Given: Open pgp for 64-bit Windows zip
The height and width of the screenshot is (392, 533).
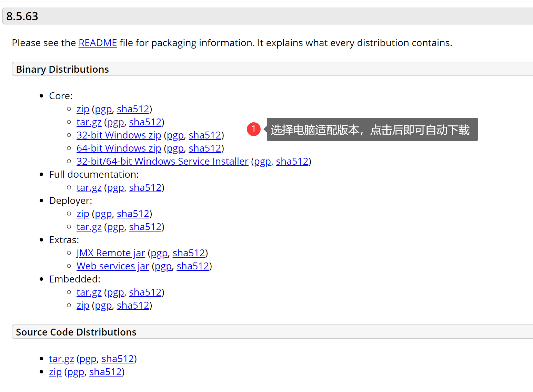Looking at the screenshot, I should click(175, 148).
